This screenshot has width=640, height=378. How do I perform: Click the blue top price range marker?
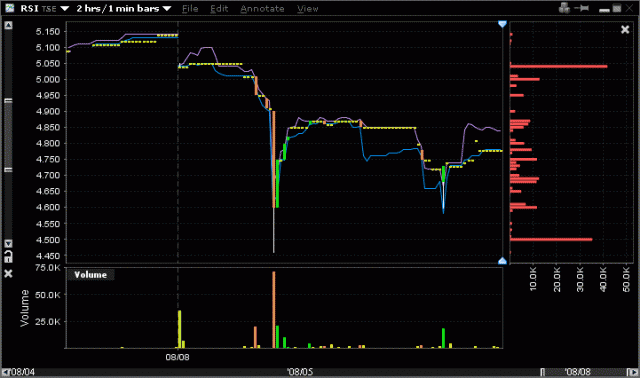(502, 24)
